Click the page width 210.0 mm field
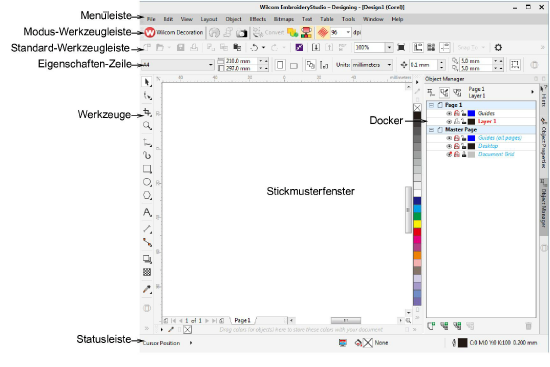Viewport: 550px width, 367px height. pos(240,61)
